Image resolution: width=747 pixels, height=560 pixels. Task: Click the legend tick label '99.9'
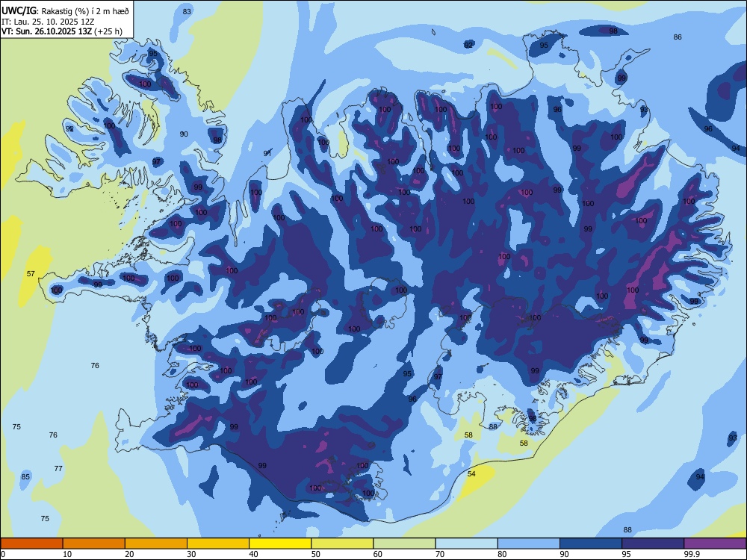(691, 554)
